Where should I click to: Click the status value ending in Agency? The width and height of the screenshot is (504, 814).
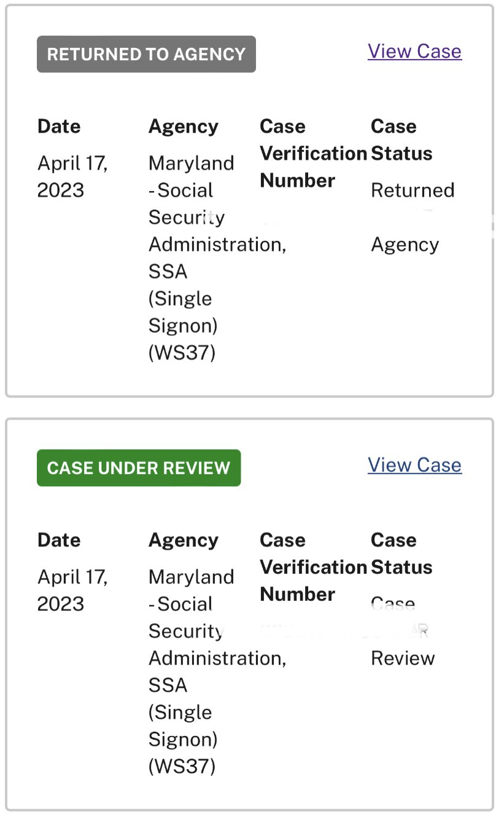point(413,217)
